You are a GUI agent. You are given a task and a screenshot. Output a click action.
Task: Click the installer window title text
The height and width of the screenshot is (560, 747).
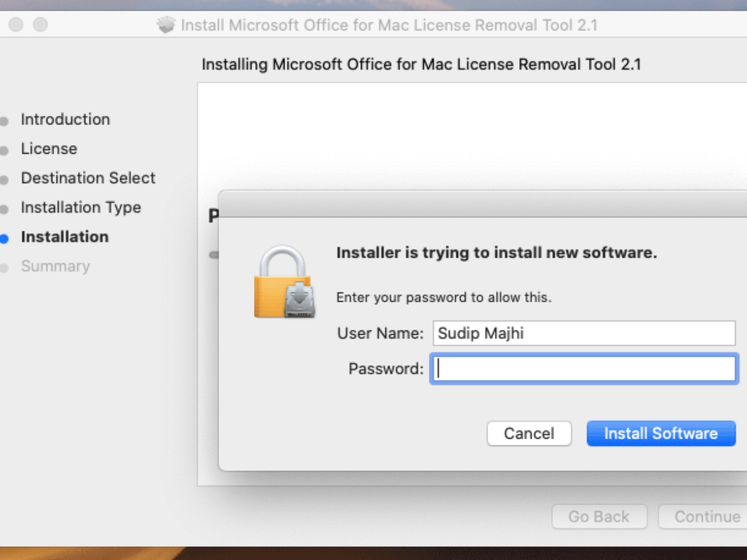tap(389, 26)
